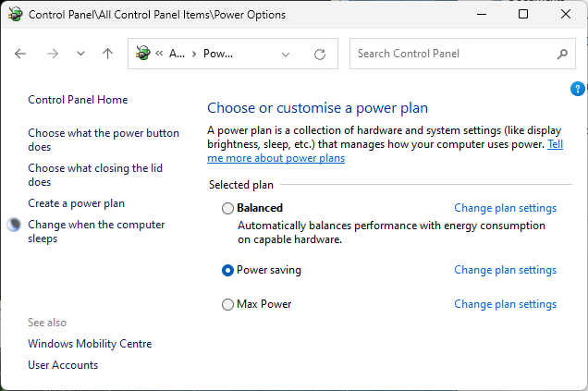The width and height of the screenshot is (588, 391).
Task: Open Choose what closing the lid does
Action: click(x=95, y=175)
